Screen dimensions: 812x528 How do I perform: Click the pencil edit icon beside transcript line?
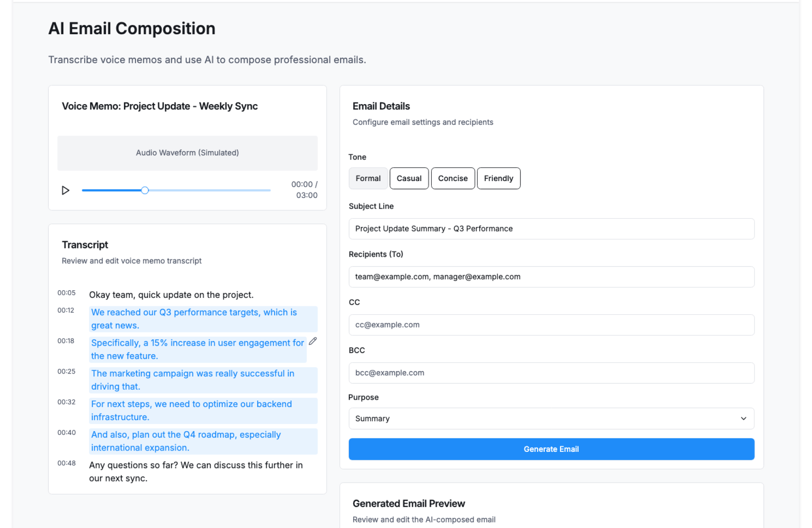tap(313, 341)
